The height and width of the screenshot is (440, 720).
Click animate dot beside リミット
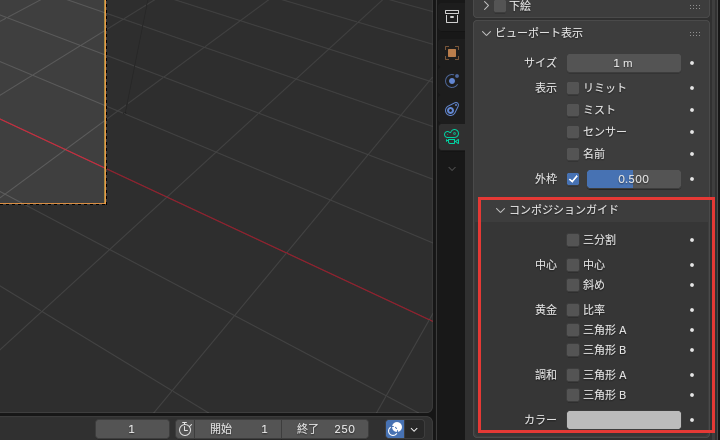click(692, 88)
